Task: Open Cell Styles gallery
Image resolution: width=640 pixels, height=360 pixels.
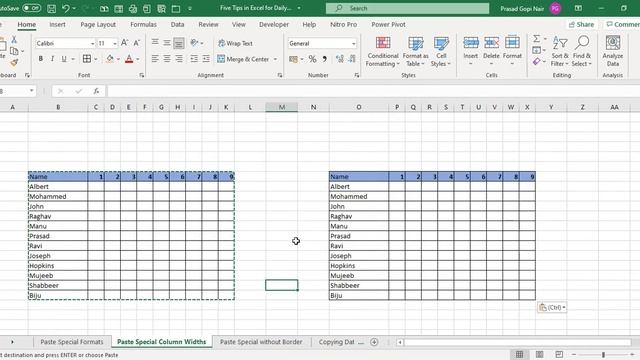Action: pos(441,51)
